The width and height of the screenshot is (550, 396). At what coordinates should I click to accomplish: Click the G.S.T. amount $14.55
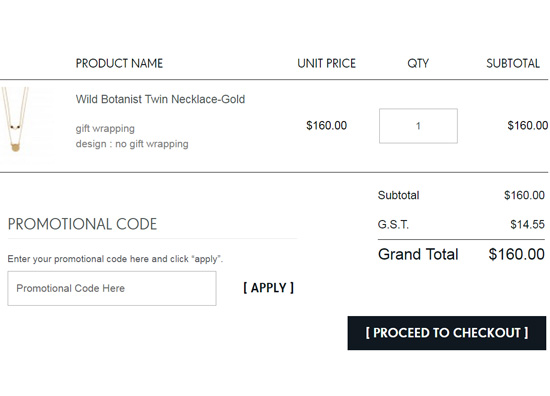528,224
